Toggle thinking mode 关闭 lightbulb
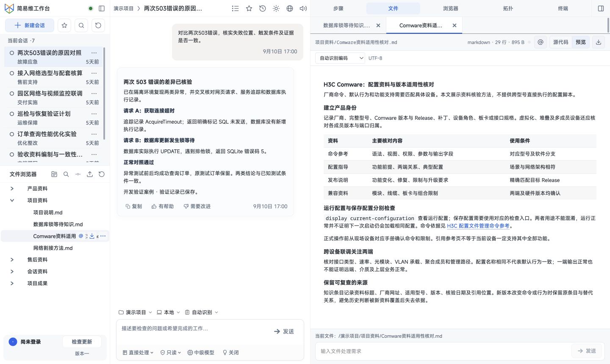 (231, 353)
